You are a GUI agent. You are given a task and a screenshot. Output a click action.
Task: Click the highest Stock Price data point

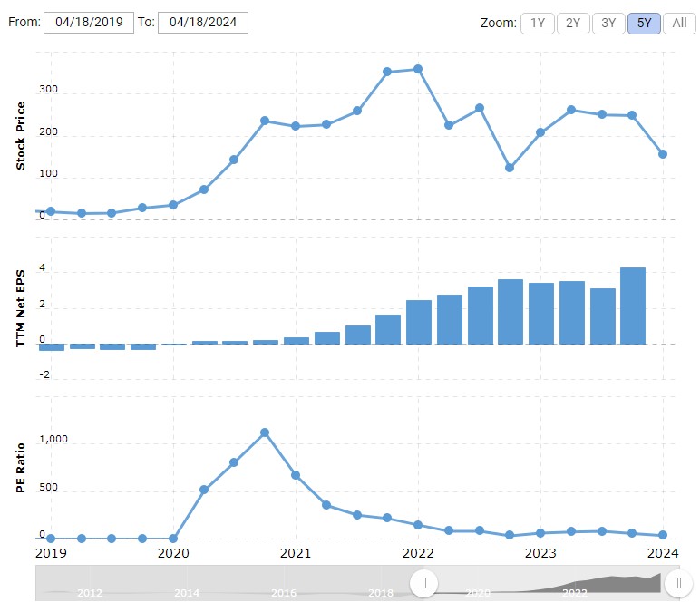tap(418, 69)
